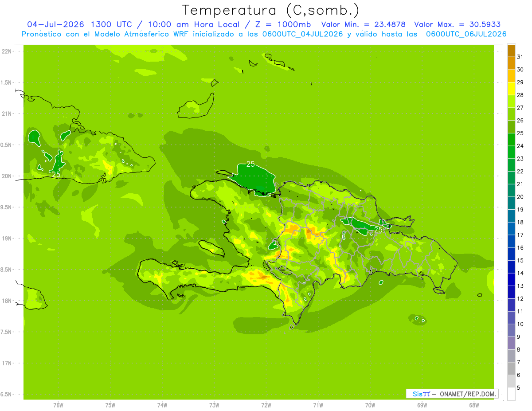532x411 pixels.
Task: Pick the green swatch between 24 and 25
Action: [x=511, y=139]
